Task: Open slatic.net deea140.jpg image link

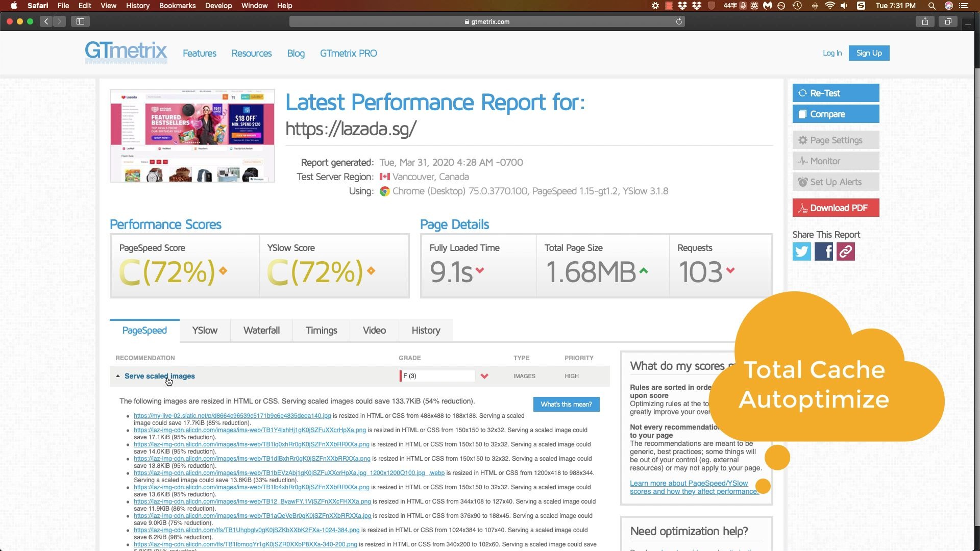Action: [x=232, y=416]
